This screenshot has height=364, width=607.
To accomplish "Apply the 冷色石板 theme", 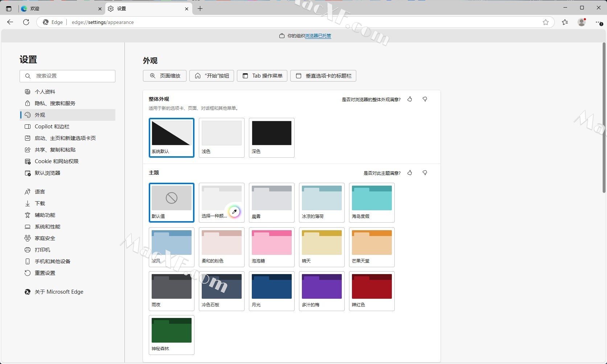I will [x=222, y=291].
